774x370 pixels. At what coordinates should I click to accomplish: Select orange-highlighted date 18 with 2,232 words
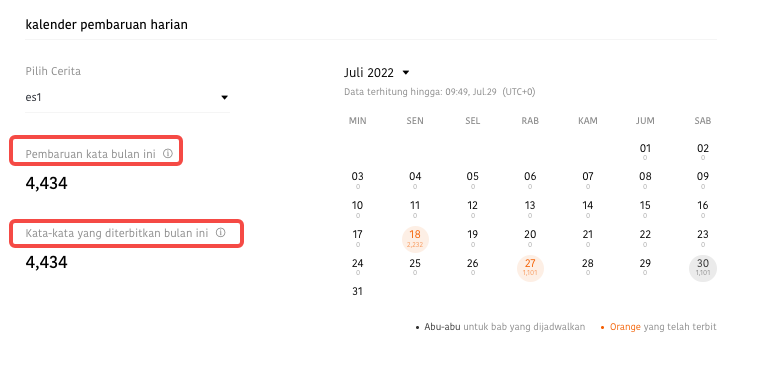click(415, 239)
